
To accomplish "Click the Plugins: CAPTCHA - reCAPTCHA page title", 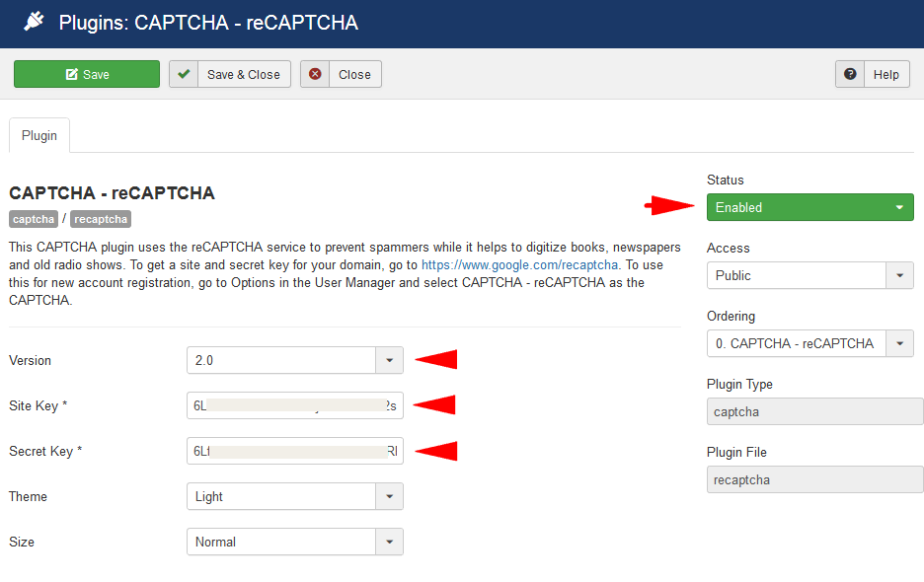I will pos(208,23).
